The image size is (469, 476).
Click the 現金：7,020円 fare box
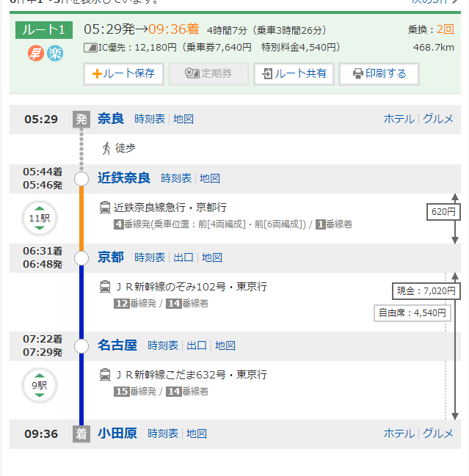click(426, 291)
